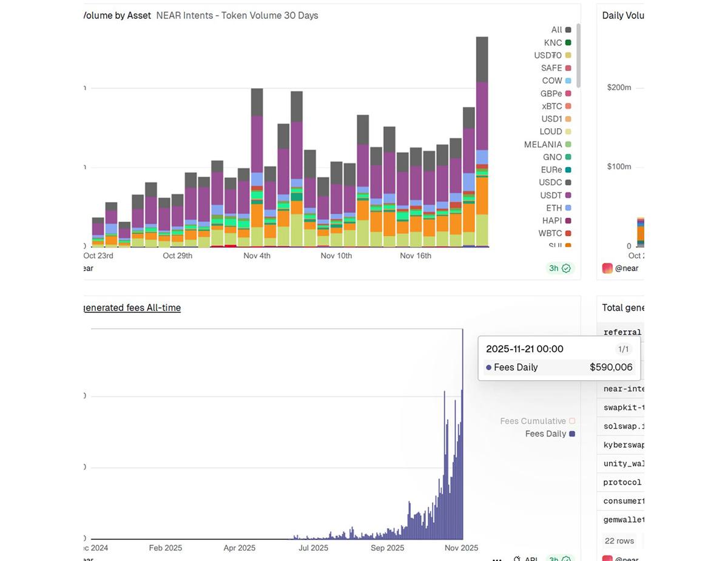The height and width of the screenshot is (561, 728).
Task: Toggle the KNC series in the legend
Action: coord(558,42)
